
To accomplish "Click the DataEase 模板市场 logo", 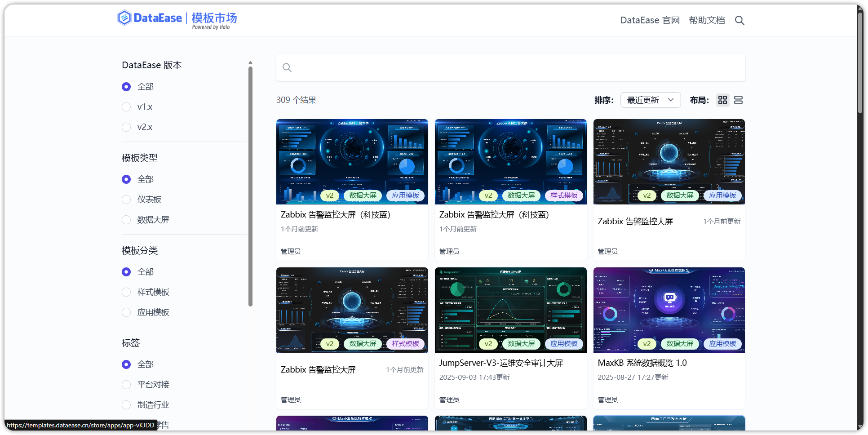I will tap(177, 19).
